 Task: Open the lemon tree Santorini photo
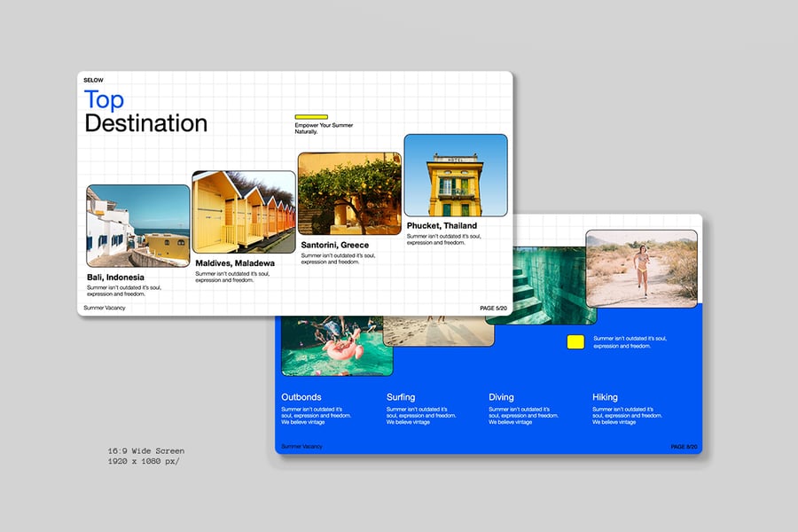[348, 193]
